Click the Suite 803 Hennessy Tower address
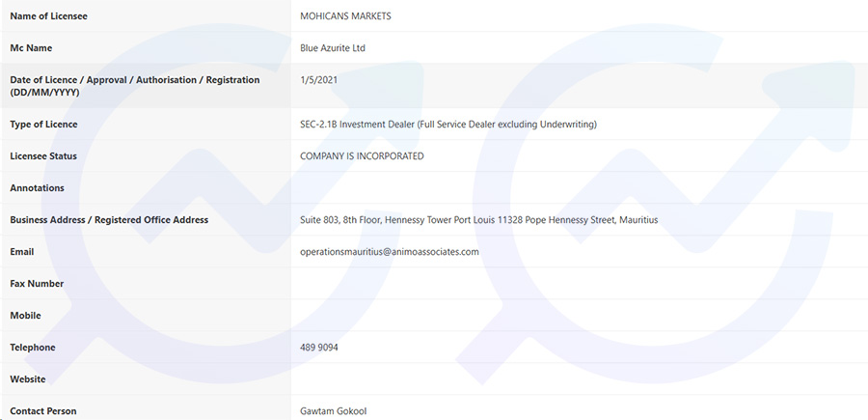The width and height of the screenshot is (868, 420). coord(478,220)
